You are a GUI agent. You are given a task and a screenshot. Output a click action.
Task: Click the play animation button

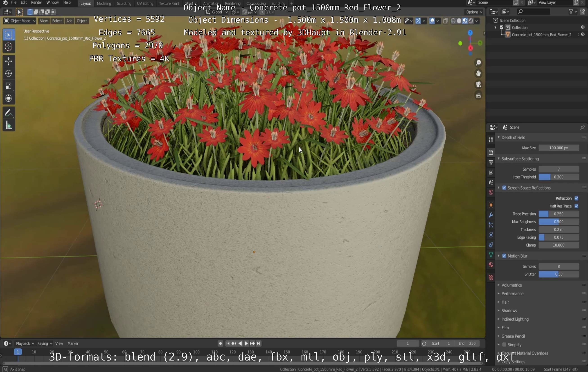tap(246, 343)
